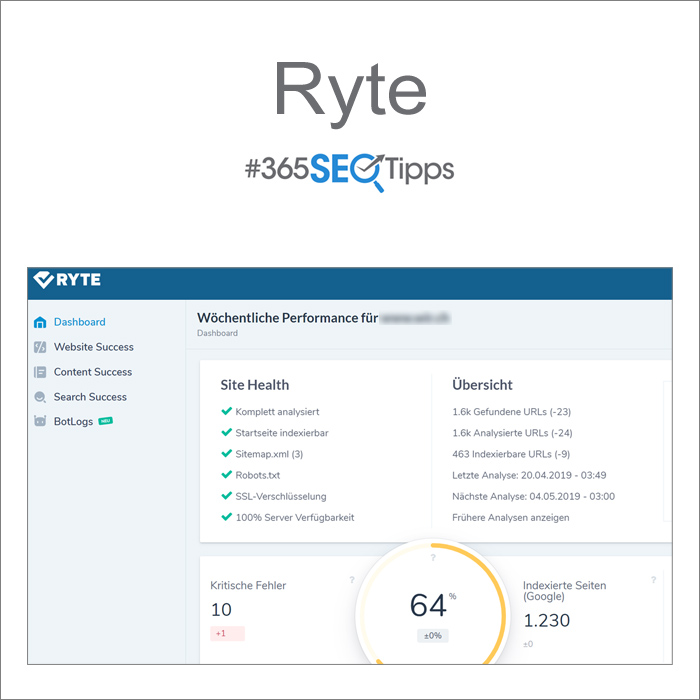The height and width of the screenshot is (700, 700).
Task: Open the Dashboard menu item
Action: tap(79, 322)
